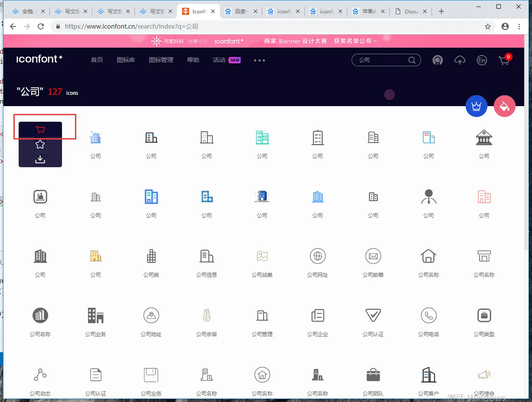Click the iconfont logo
The image size is (532, 402).
[39, 59]
